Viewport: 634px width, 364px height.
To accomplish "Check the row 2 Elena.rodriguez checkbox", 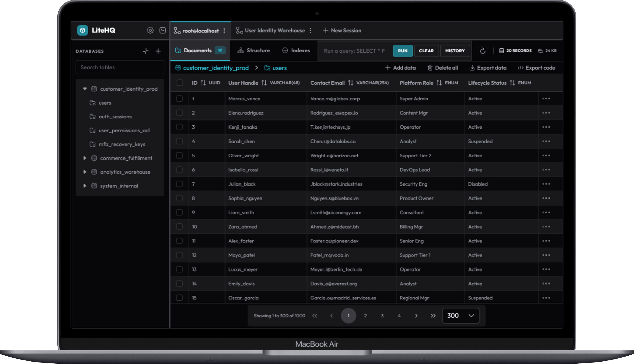I will [x=179, y=113].
